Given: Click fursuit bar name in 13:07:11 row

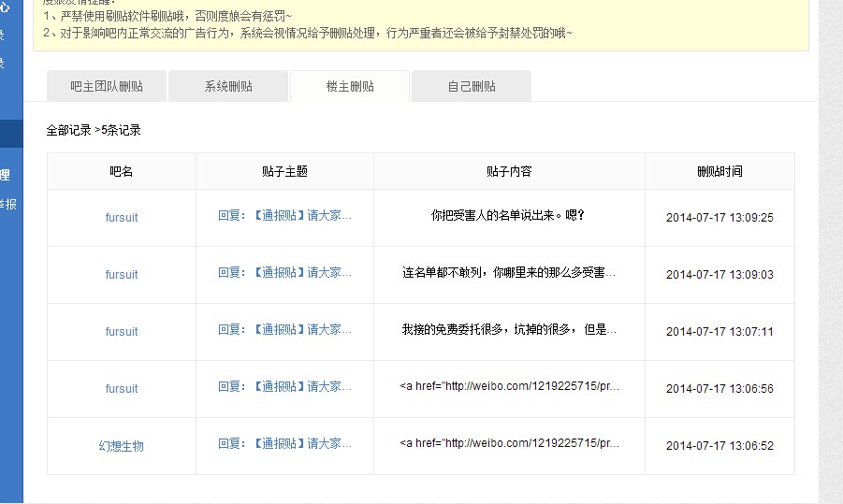Looking at the screenshot, I should [122, 332].
